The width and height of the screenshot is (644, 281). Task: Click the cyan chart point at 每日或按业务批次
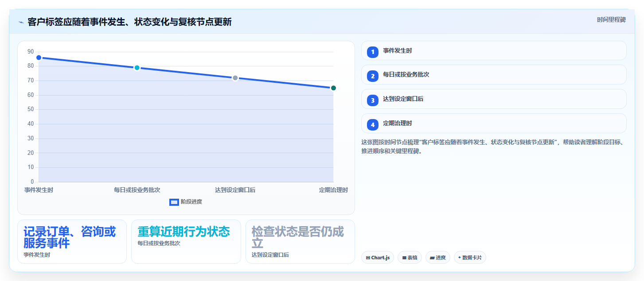click(137, 68)
